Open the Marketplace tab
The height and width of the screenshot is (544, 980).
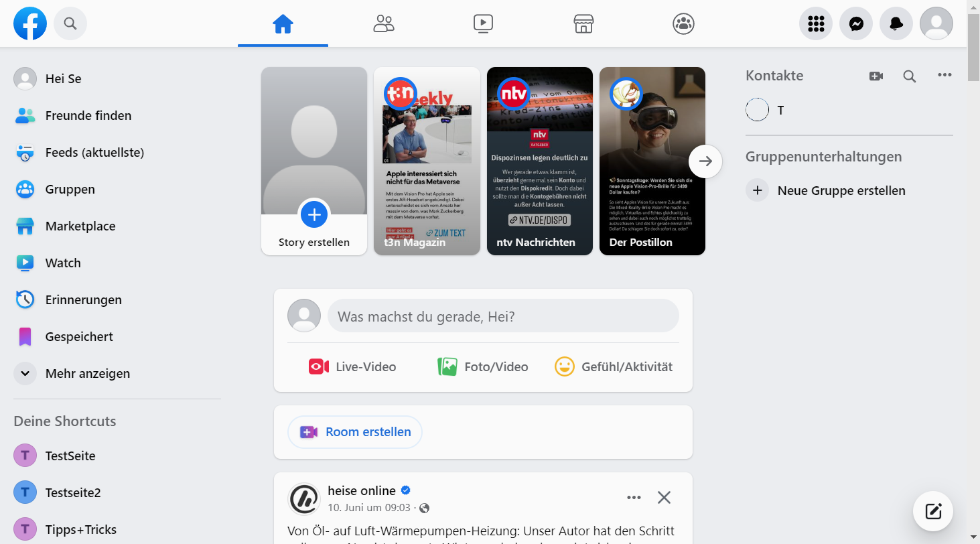coord(584,24)
